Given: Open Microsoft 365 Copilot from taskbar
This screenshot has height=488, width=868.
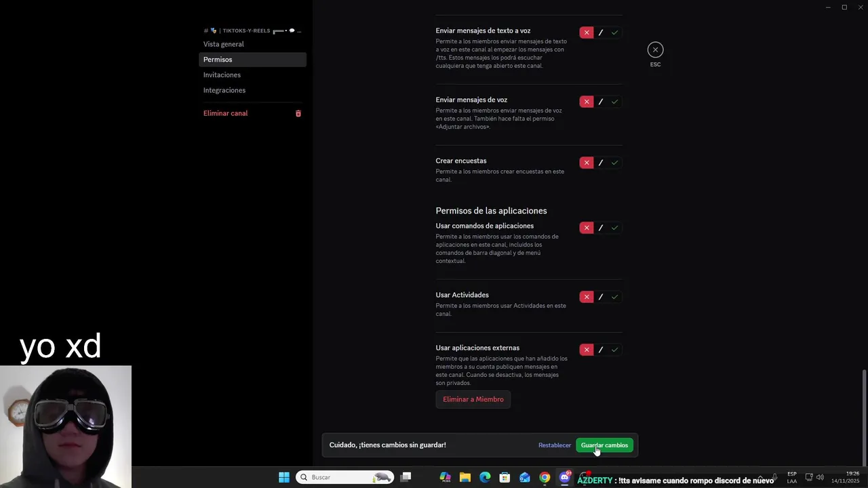Looking at the screenshot, I should coord(446,477).
